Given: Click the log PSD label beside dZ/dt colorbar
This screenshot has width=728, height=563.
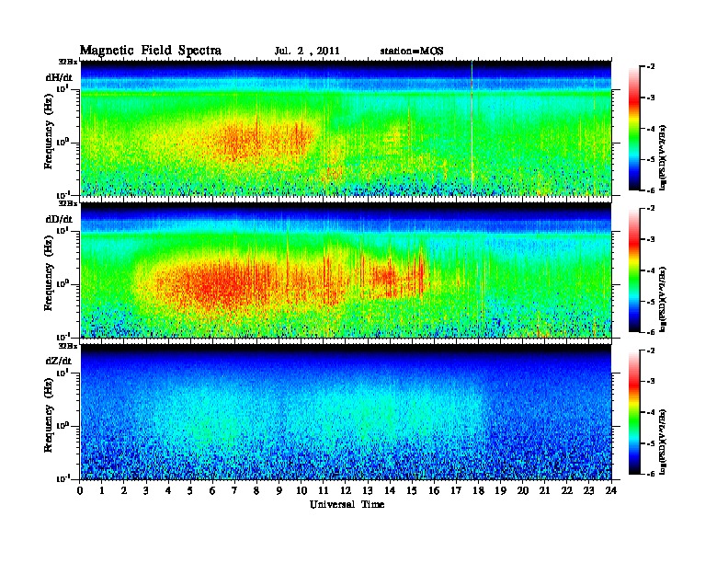Looking at the screenshot, I should 663,442.
